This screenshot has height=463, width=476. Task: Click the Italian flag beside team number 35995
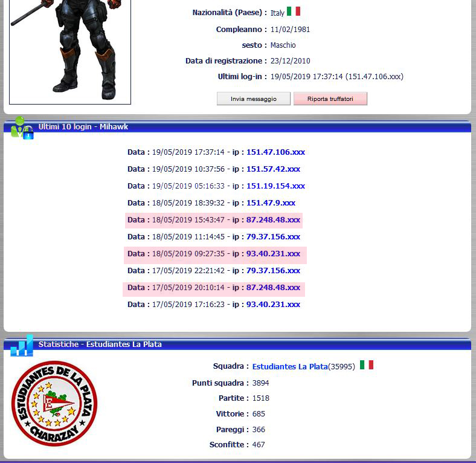coord(367,364)
